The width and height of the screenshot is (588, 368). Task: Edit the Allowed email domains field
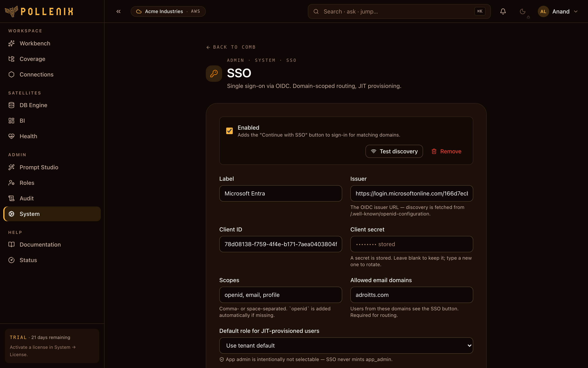[x=412, y=295]
